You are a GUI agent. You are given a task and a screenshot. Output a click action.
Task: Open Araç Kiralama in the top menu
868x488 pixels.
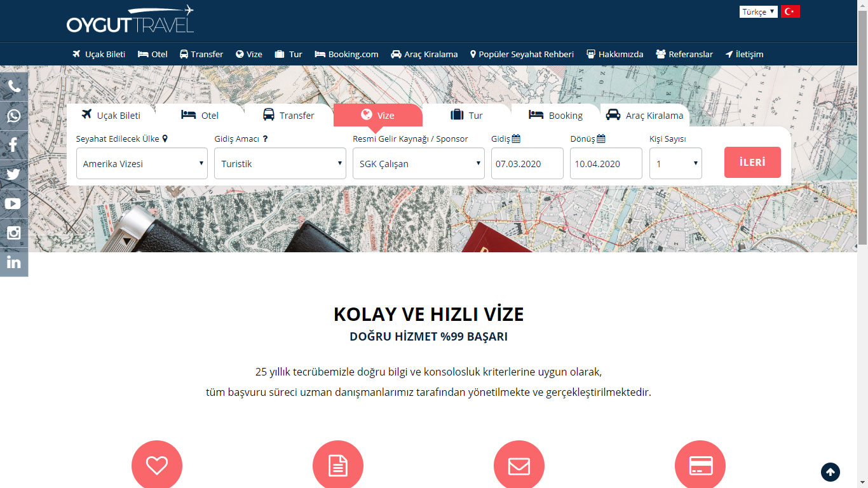click(424, 54)
